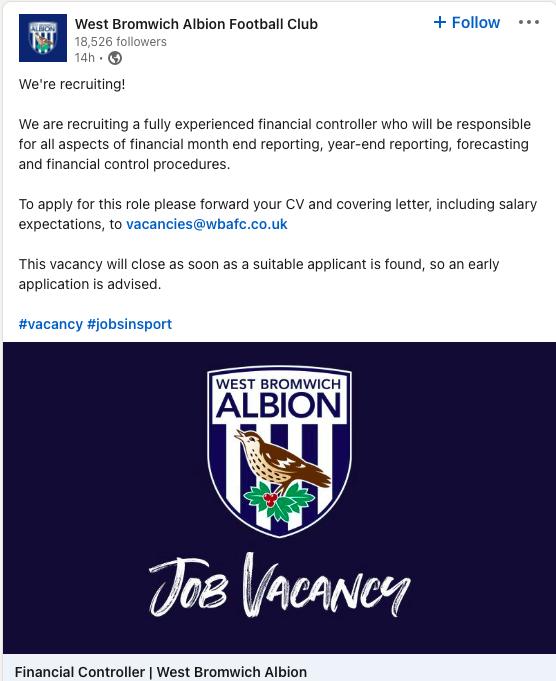The image size is (556, 681).
Task: Click the throstle bird in the crest
Action: tap(282, 460)
